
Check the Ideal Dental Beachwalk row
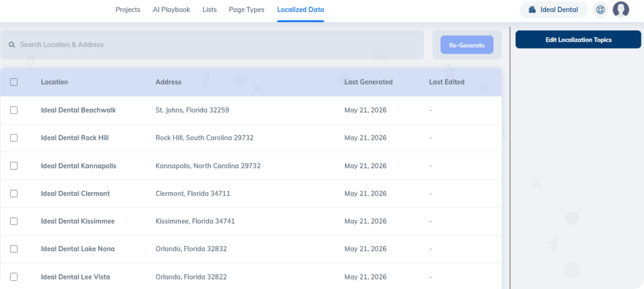14,110
